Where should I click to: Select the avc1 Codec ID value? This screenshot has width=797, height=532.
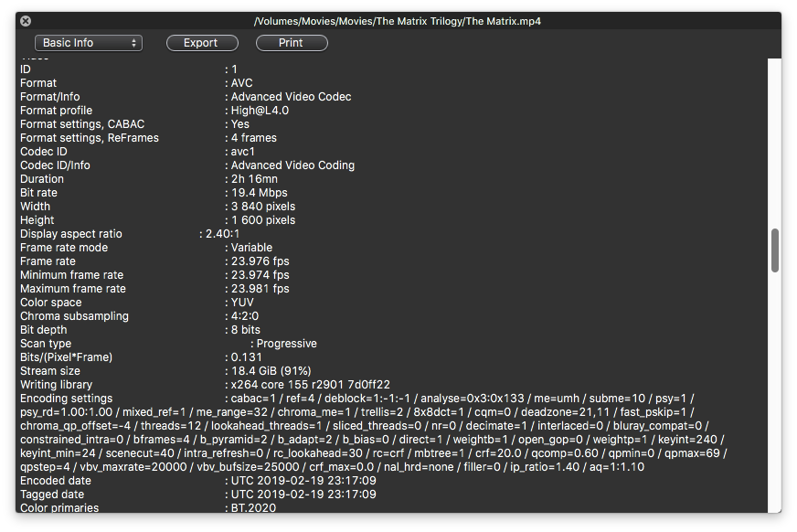[x=243, y=152]
